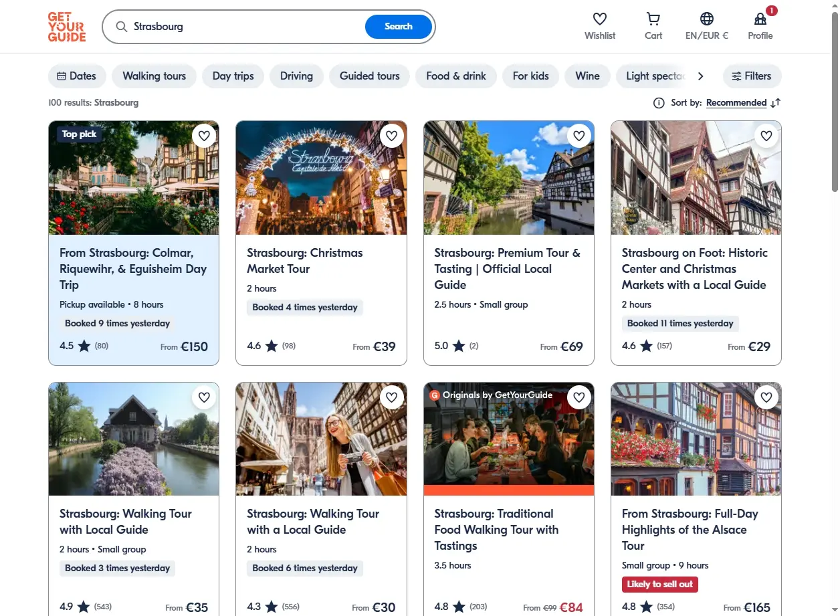Select the Day trips filter chip
Screen dimensions: 840x616
pyautogui.click(x=233, y=76)
